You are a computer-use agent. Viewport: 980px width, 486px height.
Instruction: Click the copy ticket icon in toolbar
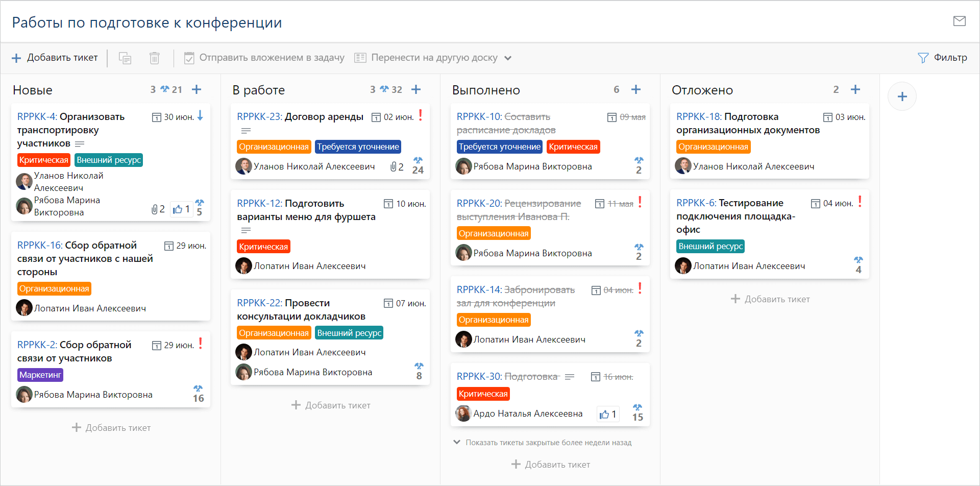[x=125, y=58]
